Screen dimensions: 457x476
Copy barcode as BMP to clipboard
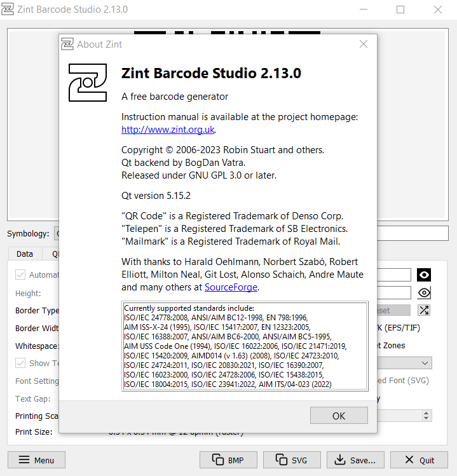[228, 460]
